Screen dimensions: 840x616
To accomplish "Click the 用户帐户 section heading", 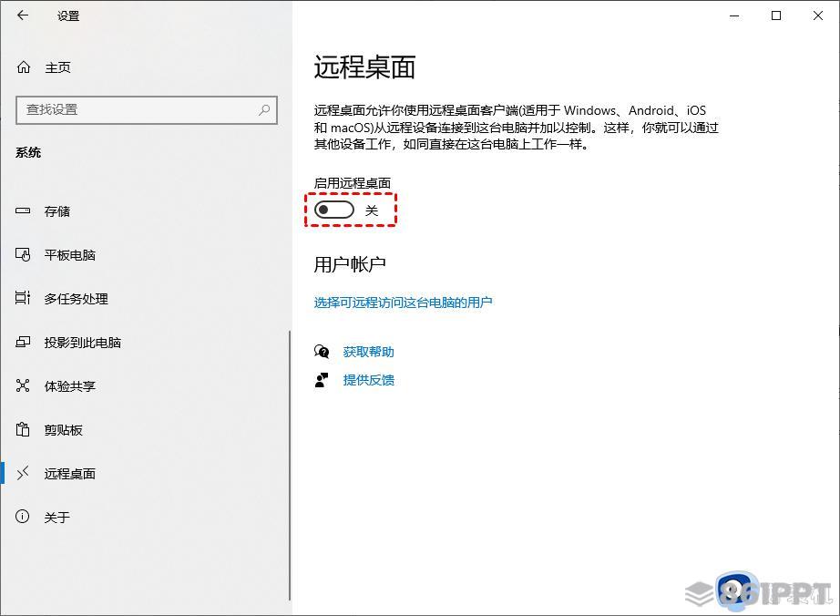I will pos(350,264).
